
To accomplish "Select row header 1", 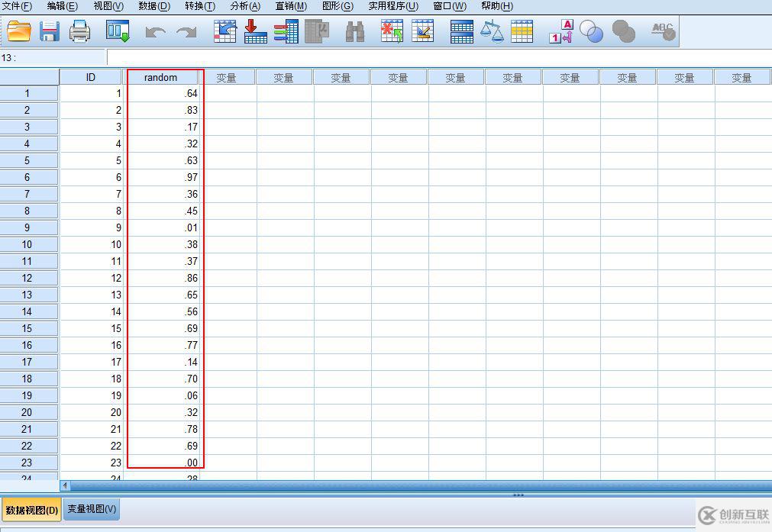I will [29, 94].
